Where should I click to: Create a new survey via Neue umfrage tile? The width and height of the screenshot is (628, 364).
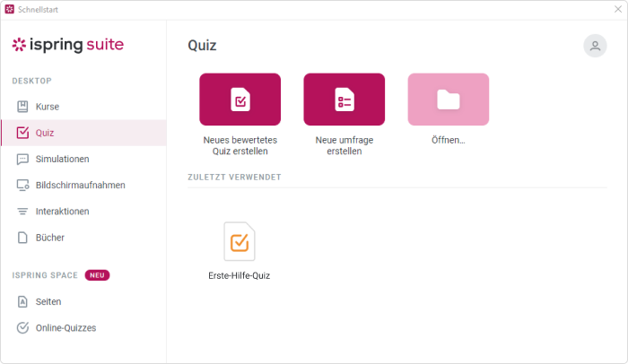click(x=344, y=100)
